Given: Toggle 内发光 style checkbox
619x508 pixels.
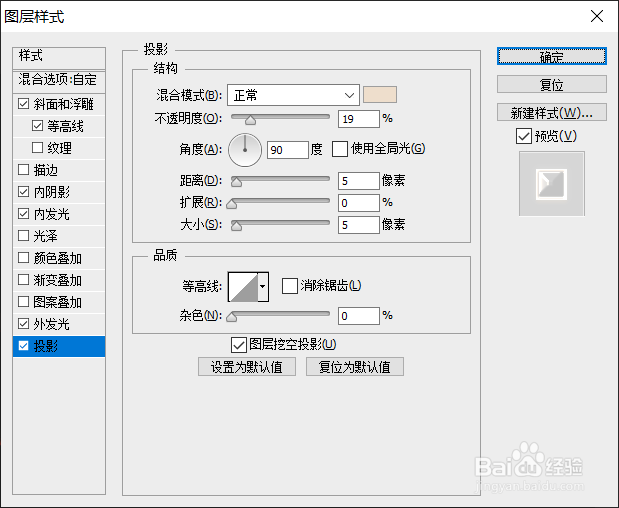Looking at the screenshot, I should [x=24, y=214].
